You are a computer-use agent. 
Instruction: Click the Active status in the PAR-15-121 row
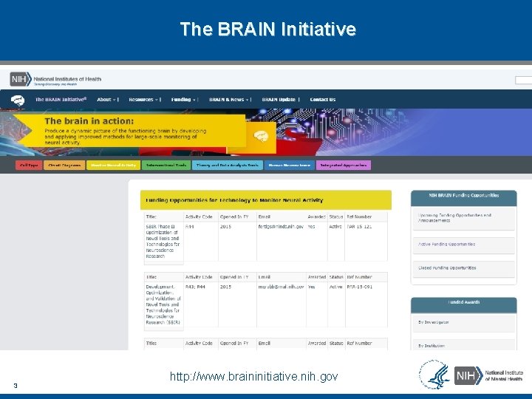click(x=335, y=226)
